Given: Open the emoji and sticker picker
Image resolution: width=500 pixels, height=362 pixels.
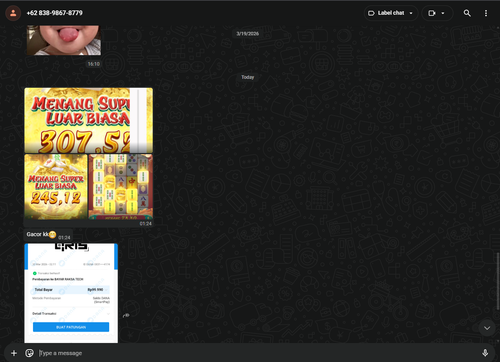Looking at the screenshot, I should point(29,353).
